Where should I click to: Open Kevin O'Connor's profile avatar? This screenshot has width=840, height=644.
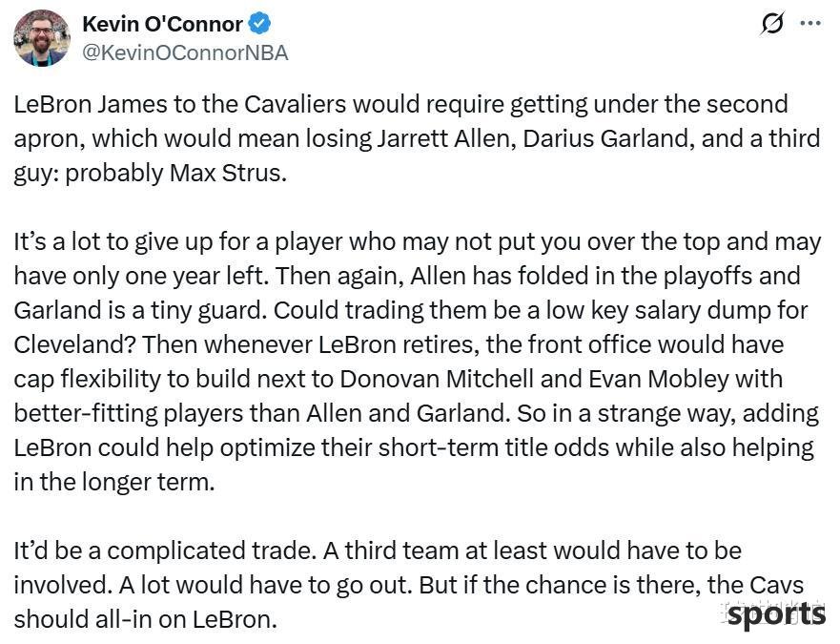(x=42, y=38)
